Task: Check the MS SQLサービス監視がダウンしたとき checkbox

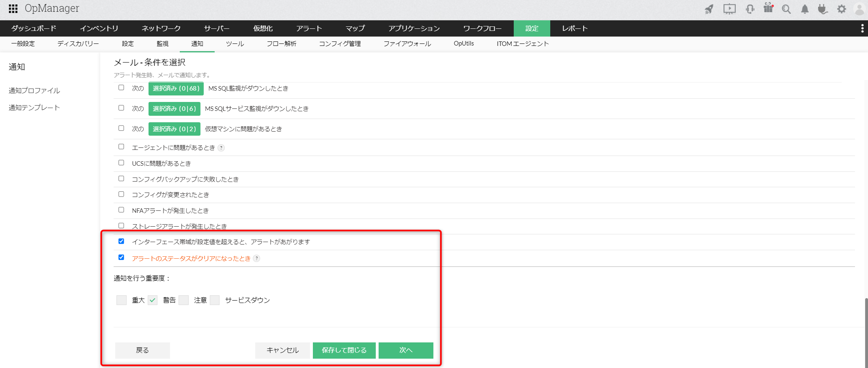Action: (x=121, y=108)
